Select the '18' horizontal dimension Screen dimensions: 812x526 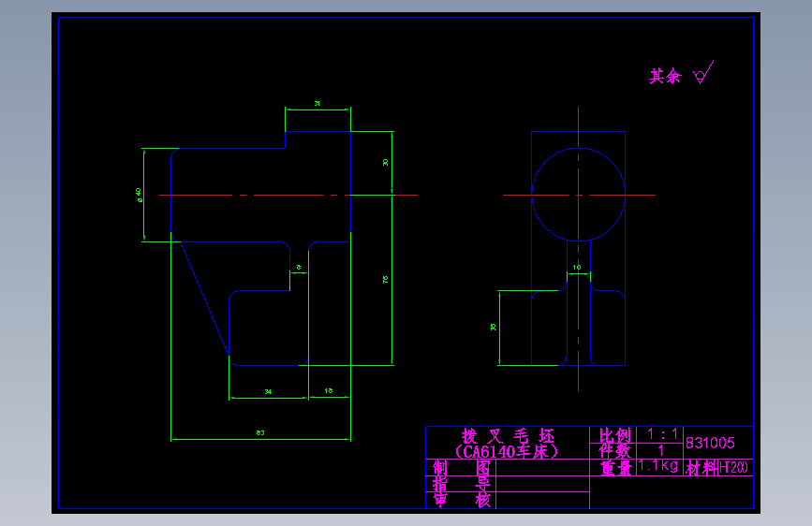click(x=329, y=391)
